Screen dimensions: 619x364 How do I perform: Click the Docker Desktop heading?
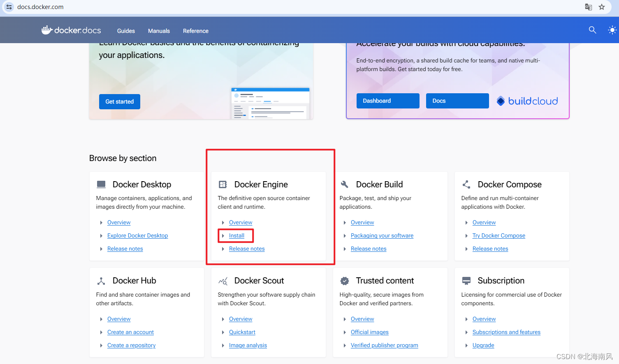pyautogui.click(x=142, y=184)
